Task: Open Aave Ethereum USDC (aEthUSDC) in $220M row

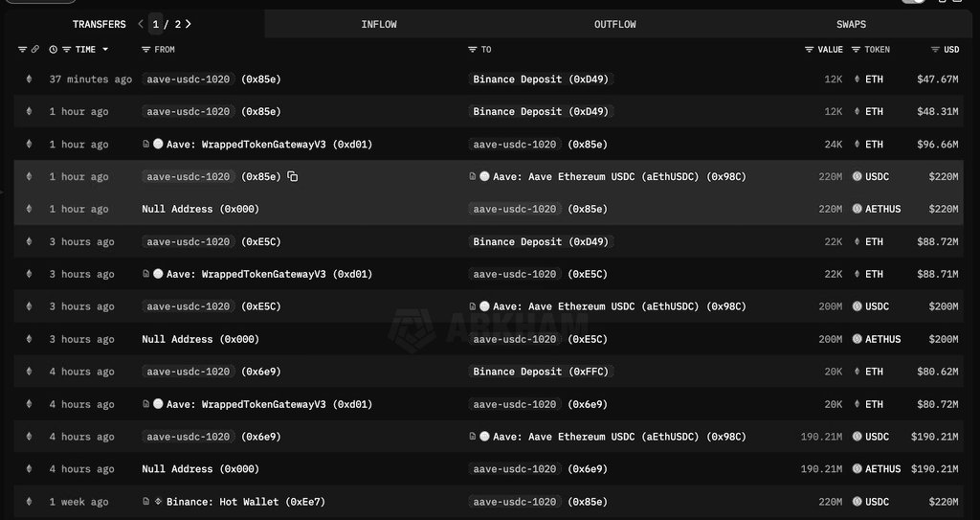Action: tap(619, 176)
